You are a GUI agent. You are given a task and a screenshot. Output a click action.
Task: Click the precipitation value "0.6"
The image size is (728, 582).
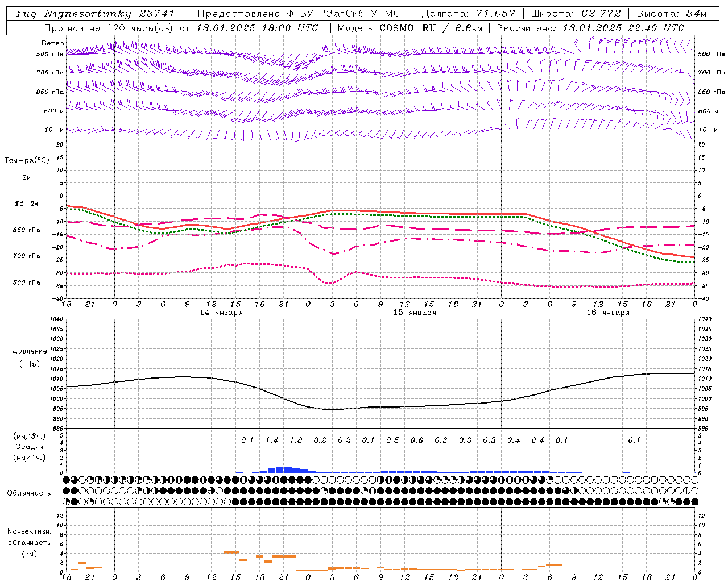(417, 440)
